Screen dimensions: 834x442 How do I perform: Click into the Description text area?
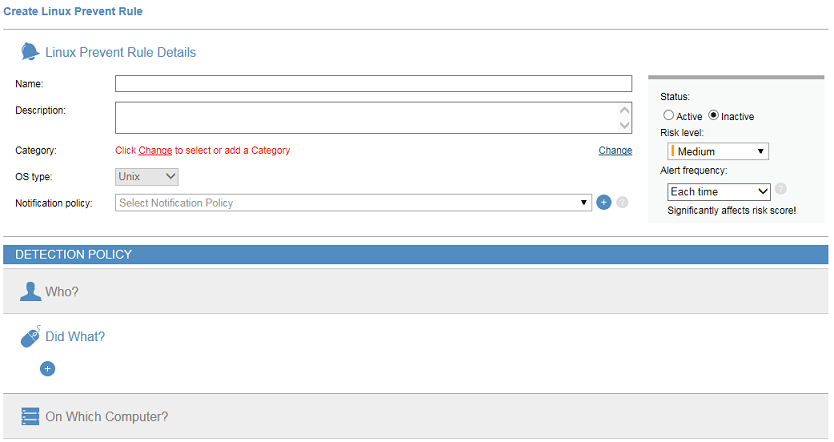coord(366,117)
